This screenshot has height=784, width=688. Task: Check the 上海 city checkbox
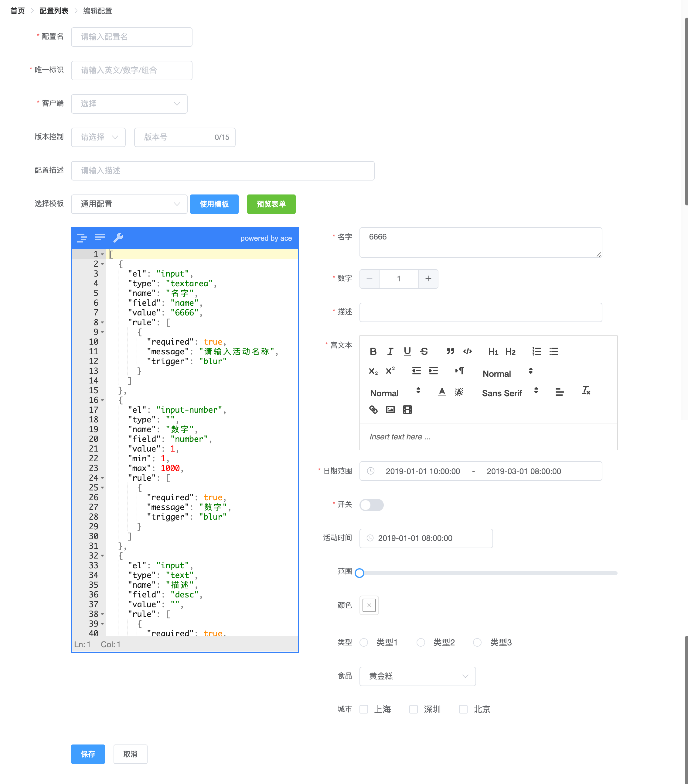coord(363,709)
